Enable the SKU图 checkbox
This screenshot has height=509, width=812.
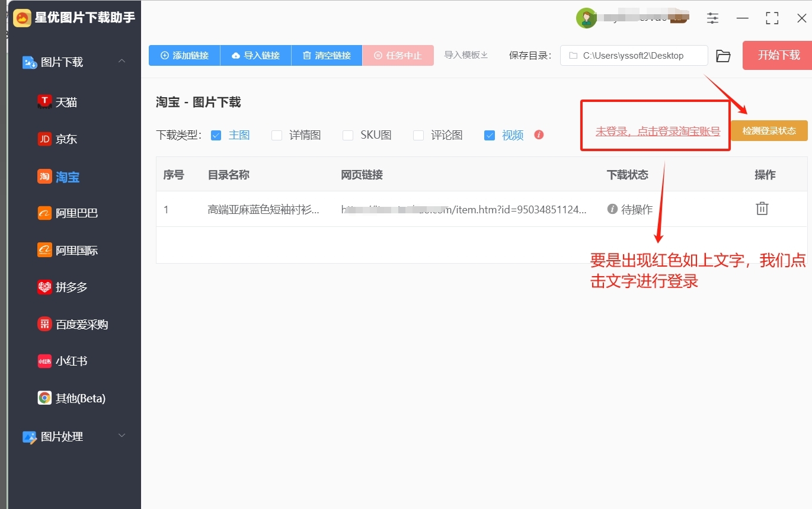[348, 135]
